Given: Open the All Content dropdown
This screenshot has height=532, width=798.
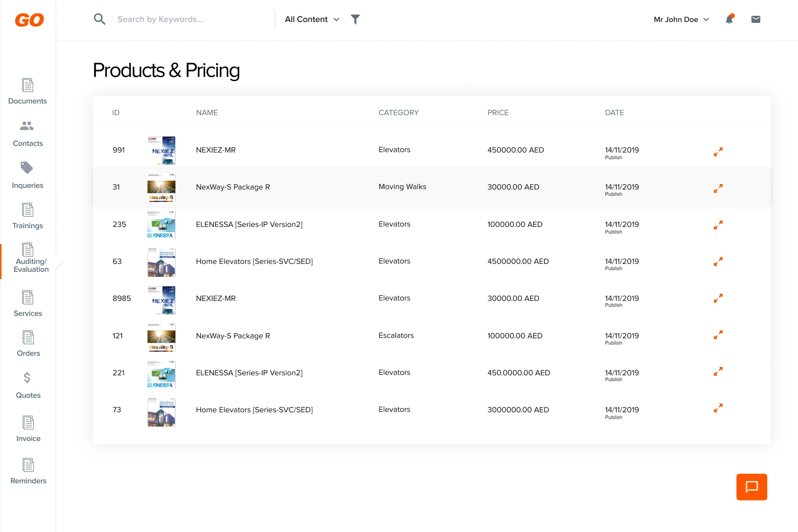Looking at the screenshot, I should (312, 19).
